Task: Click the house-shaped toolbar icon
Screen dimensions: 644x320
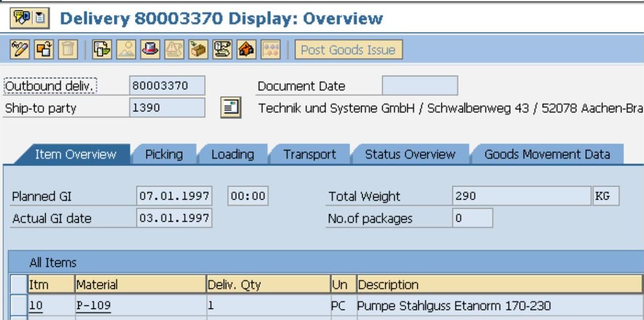Action: [247, 50]
